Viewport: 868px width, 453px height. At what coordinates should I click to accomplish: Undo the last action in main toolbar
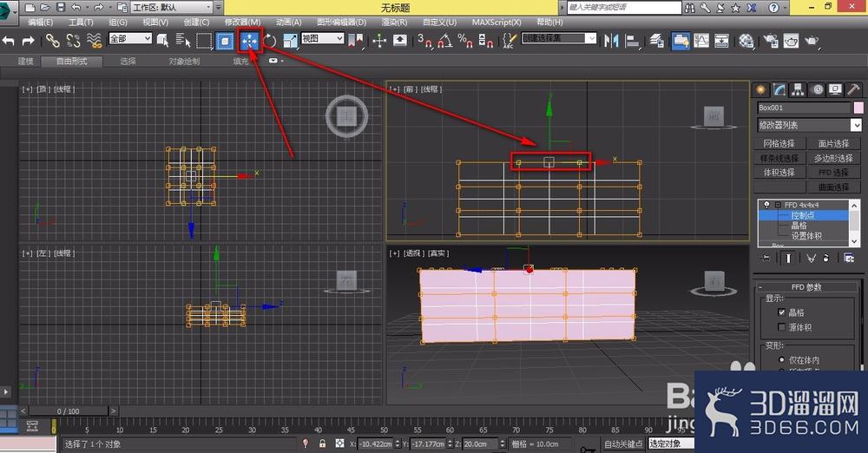tap(9, 41)
